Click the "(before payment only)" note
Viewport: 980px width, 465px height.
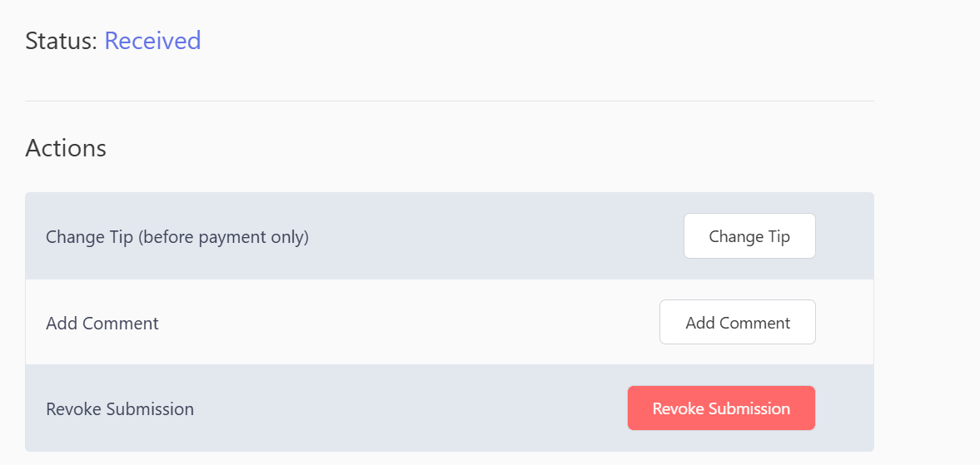[223, 238]
